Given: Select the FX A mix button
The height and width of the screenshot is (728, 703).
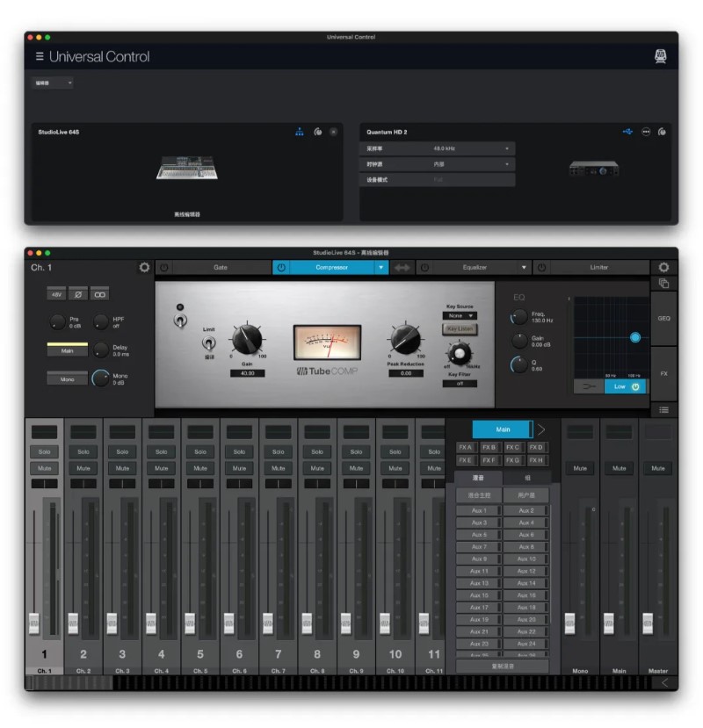Looking at the screenshot, I should tap(466, 447).
